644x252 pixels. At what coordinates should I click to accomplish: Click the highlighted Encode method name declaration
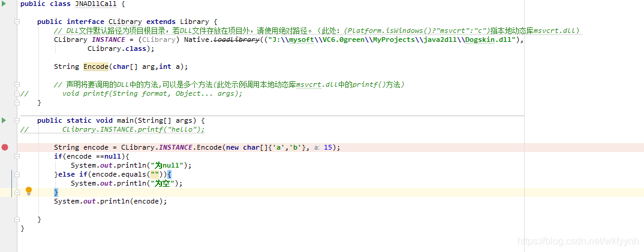coord(96,66)
